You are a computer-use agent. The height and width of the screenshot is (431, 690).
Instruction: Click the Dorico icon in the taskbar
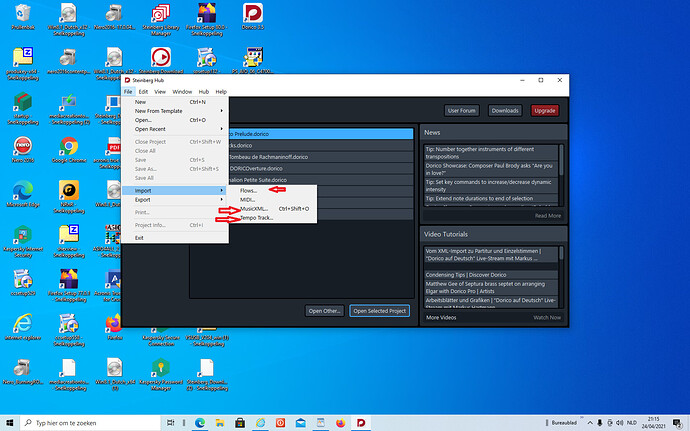pos(361,423)
